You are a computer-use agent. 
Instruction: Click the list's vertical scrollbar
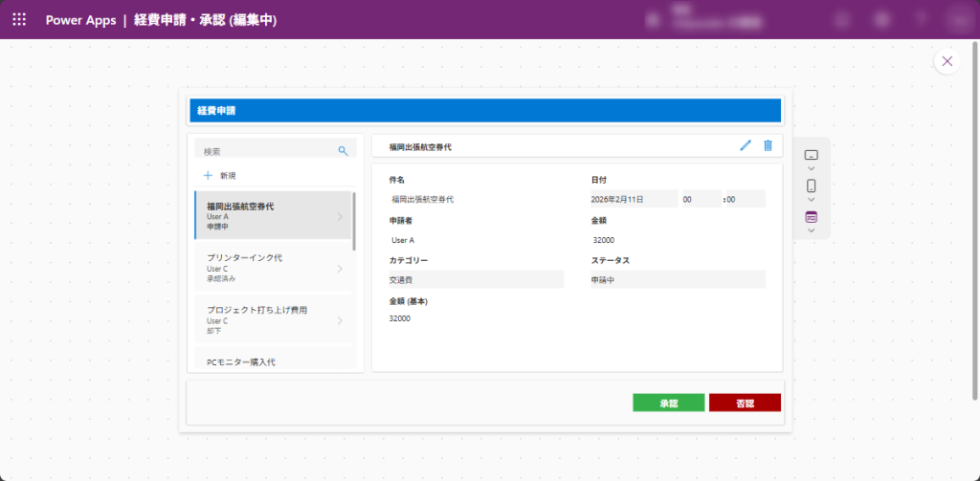pyautogui.click(x=354, y=220)
